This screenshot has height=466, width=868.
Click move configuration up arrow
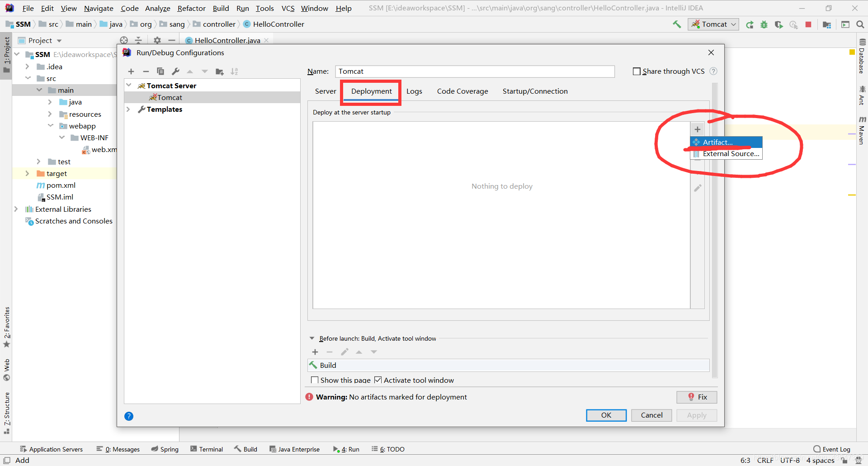click(x=190, y=71)
